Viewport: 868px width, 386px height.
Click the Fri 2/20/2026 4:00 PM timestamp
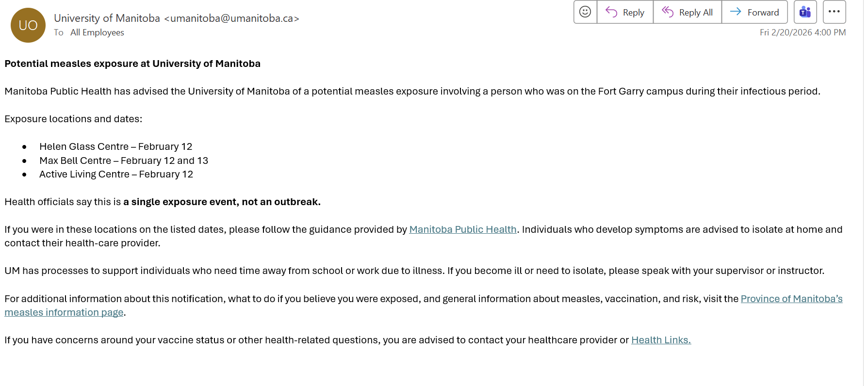click(802, 32)
